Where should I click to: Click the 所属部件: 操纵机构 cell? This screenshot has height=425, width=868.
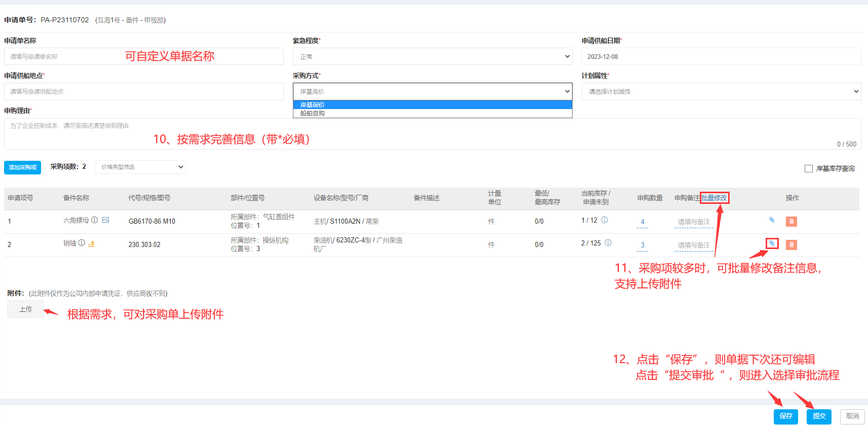259,244
